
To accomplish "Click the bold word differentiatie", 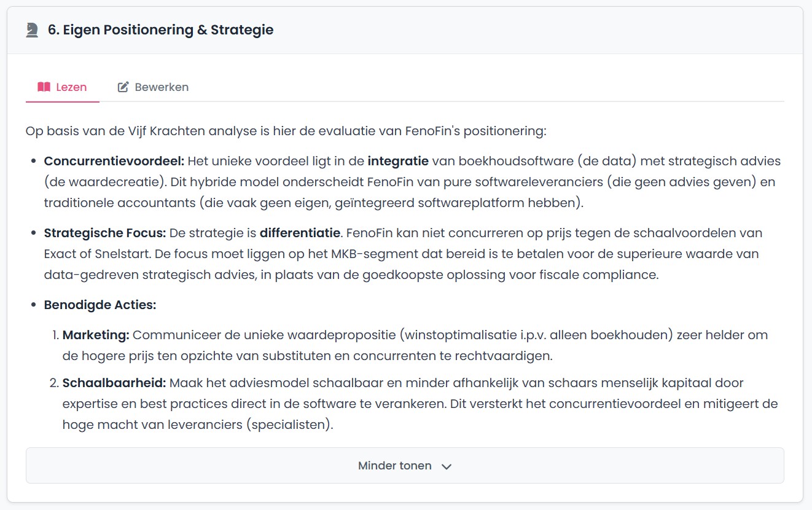I will 298,233.
